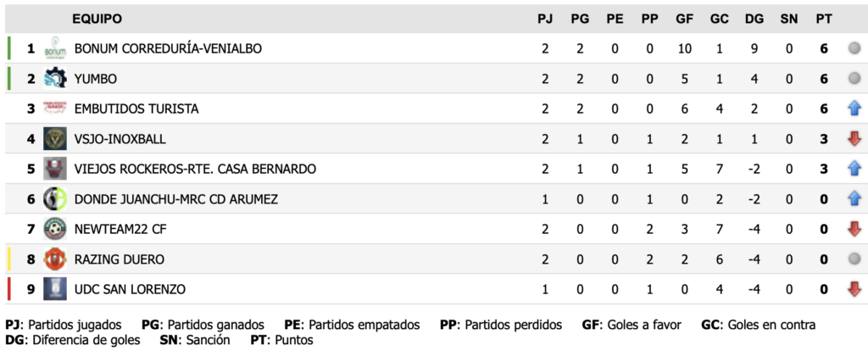Viewport: 868px width, 351px height.
Task: Click the PT points column header
Action: [x=823, y=19]
